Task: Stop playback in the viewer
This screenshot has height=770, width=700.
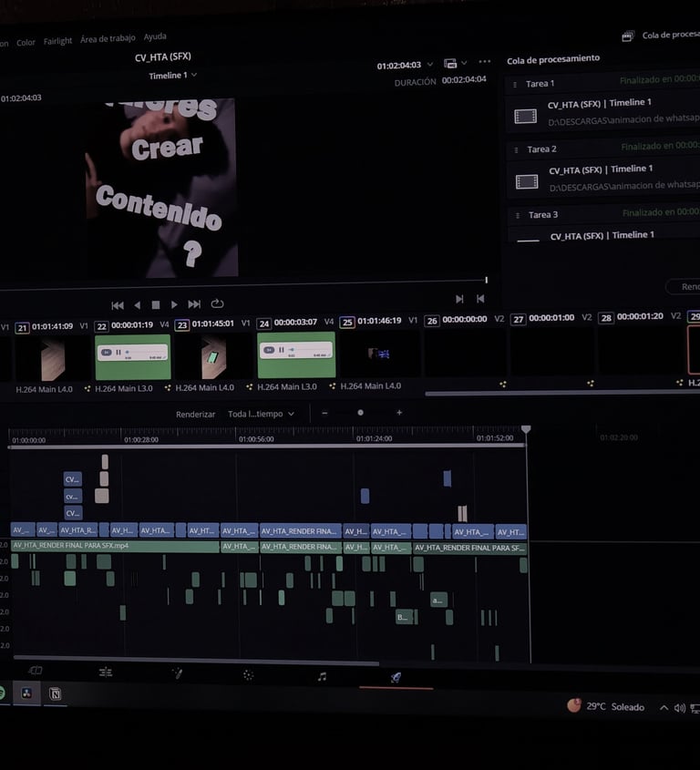Action: [x=156, y=305]
